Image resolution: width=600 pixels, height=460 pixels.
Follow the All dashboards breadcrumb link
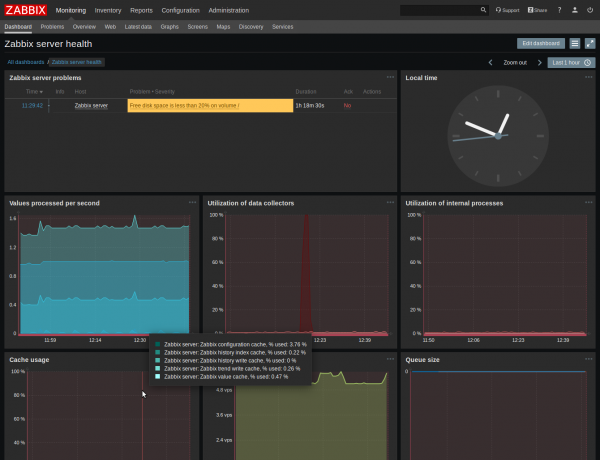point(25,62)
